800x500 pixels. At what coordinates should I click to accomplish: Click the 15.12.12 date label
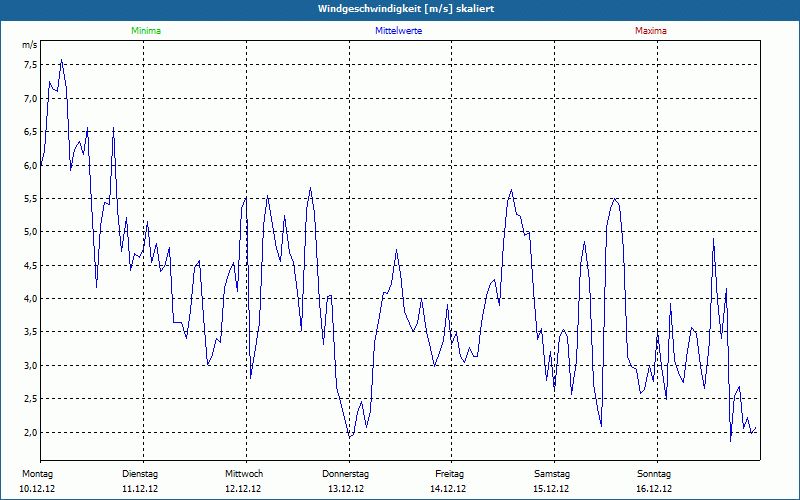(551, 489)
